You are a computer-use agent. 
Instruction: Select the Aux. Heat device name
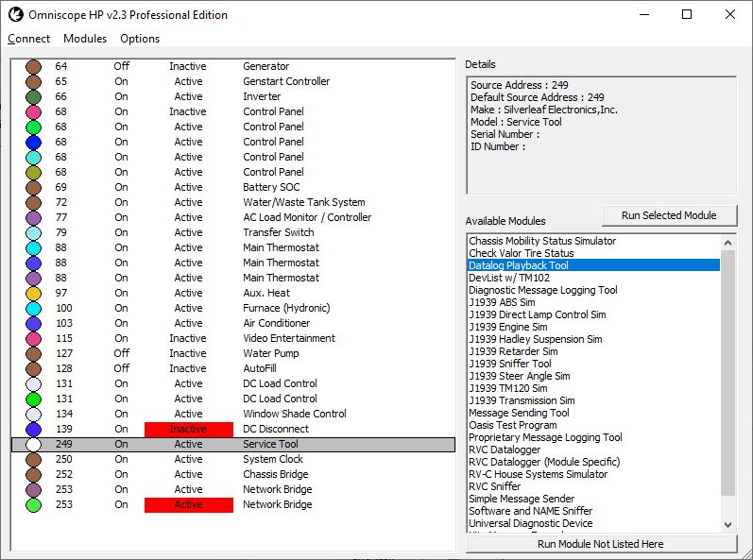point(266,293)
